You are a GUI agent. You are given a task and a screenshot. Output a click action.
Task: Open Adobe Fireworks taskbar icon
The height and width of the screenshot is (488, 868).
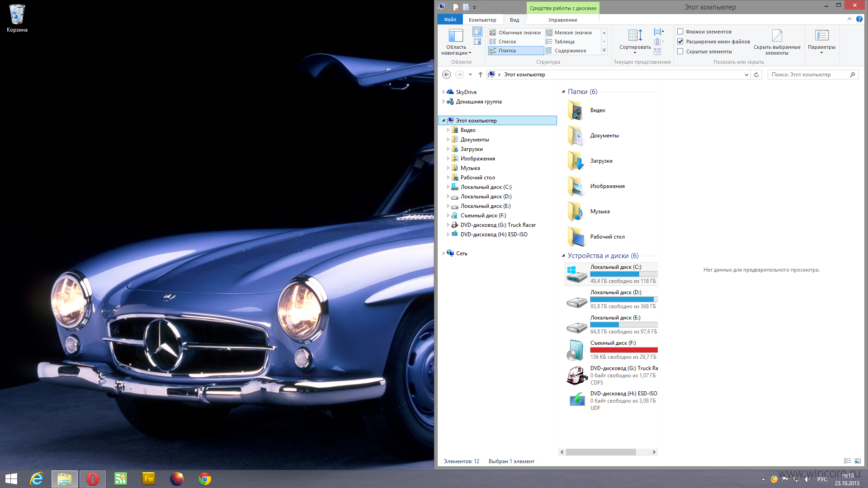coord(149,479)
